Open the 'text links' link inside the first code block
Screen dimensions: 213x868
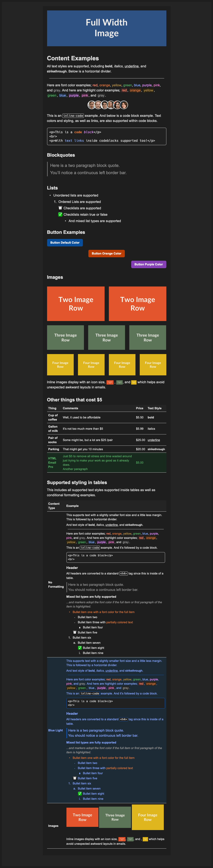click(x=74, y=140)
